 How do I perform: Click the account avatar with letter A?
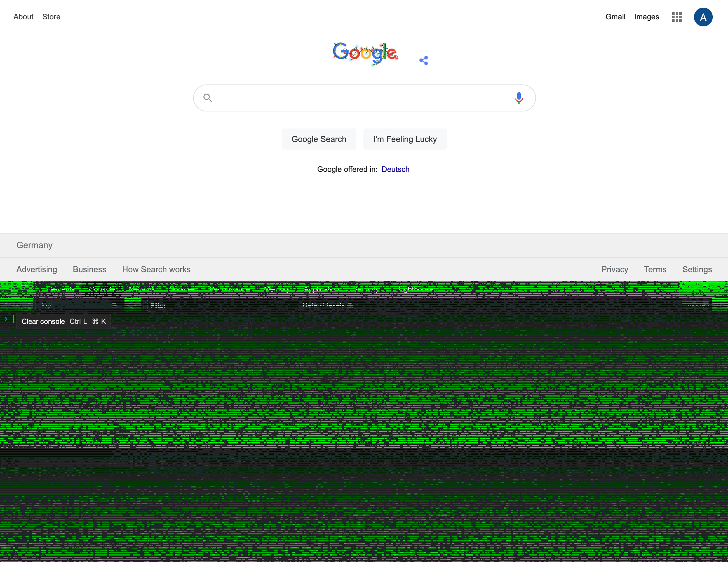[703, 17]
